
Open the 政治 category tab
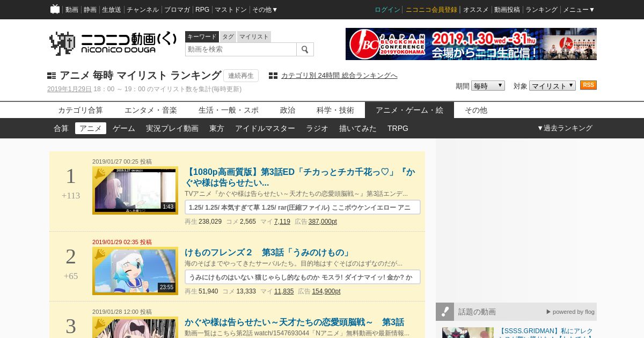click(288, 110)
